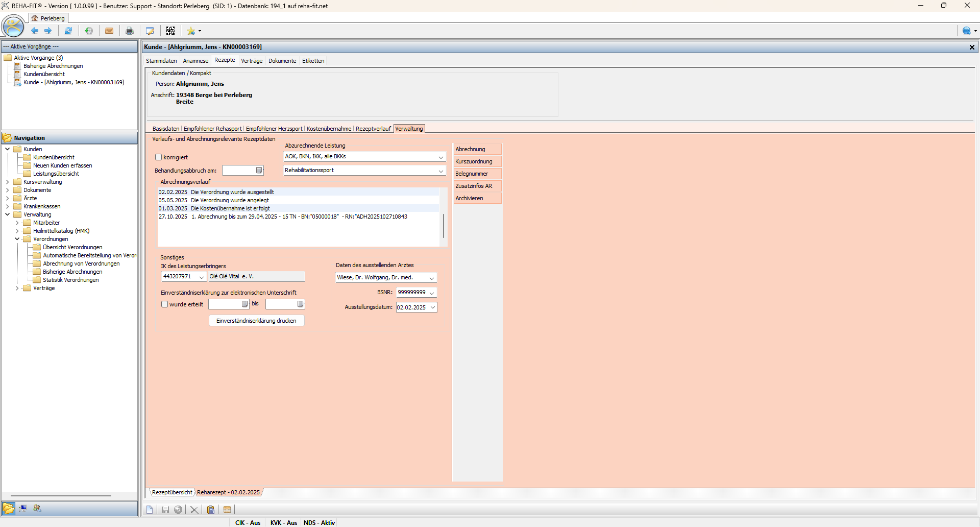Open the inbox tray icon
The image size is (980, 527).
[109, 31]
